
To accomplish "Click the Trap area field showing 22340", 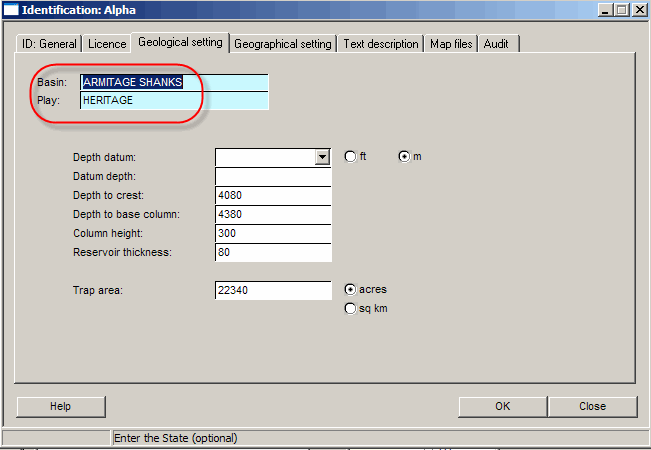I will pyautogui.click(x=272, y=290).
